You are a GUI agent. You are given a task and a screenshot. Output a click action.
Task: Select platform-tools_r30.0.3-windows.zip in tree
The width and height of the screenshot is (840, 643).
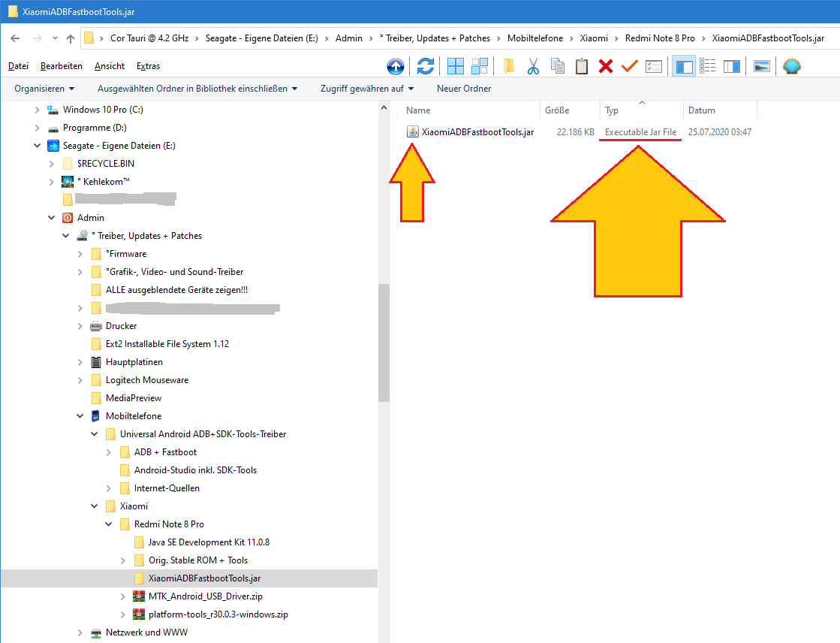pos(218,614)
